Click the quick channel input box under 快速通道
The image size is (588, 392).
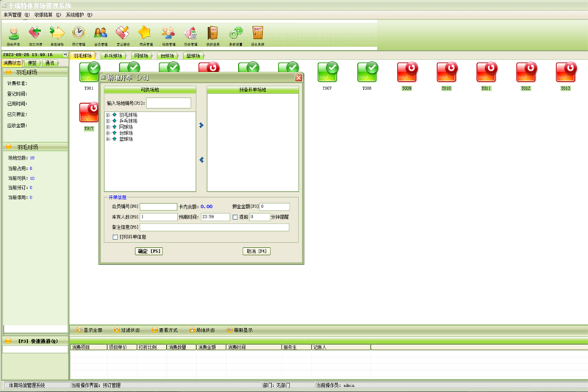(x=35, y=349)
